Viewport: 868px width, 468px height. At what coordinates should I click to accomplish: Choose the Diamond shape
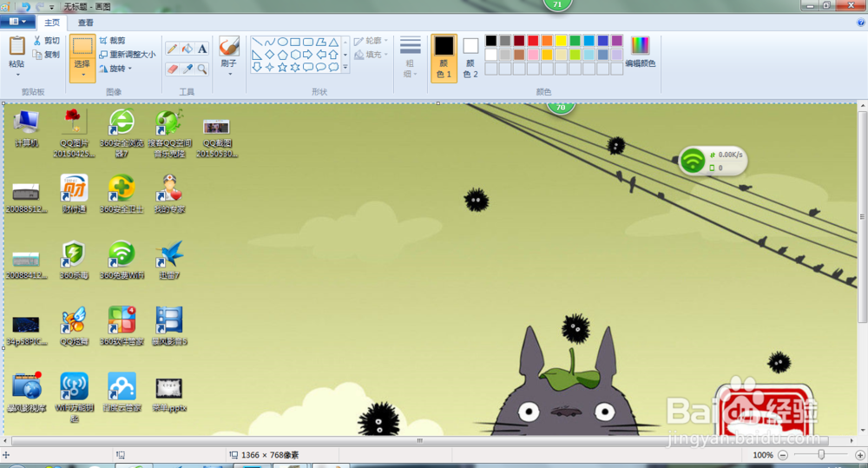tap(270, 55)
